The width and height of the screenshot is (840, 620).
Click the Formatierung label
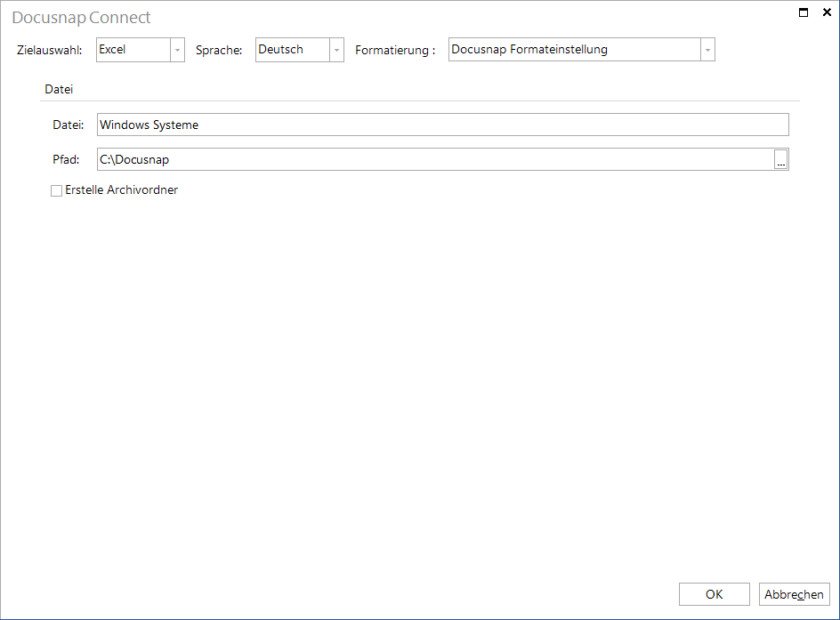point(395,51)
